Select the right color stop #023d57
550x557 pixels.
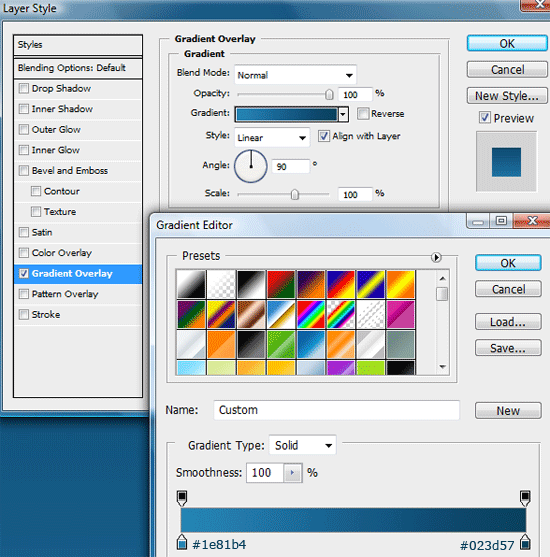[525, 542]
